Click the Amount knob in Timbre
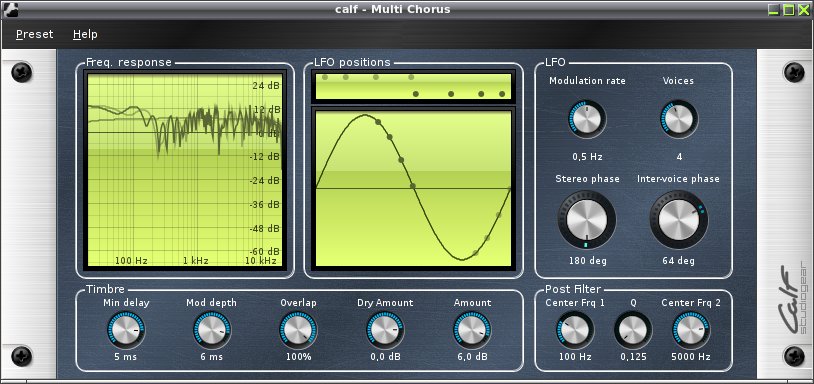The height and width of the screenshot is (384, 814). click(x=472, y=330)
